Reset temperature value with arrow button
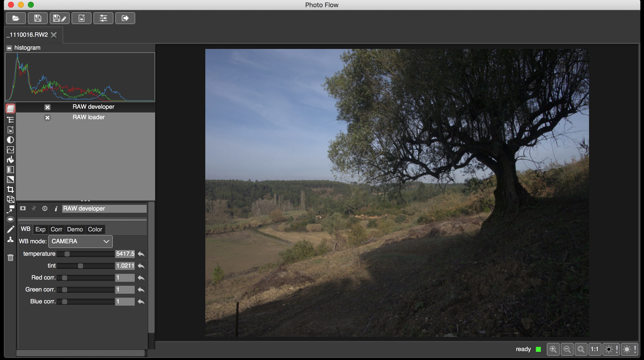 [141, 254]
